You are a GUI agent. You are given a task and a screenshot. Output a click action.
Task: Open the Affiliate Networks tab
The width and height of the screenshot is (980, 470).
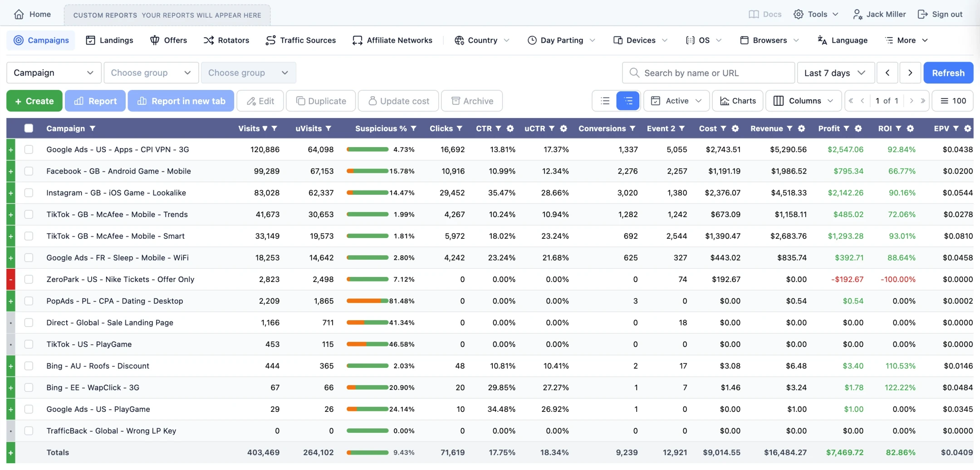click(392, 40)
